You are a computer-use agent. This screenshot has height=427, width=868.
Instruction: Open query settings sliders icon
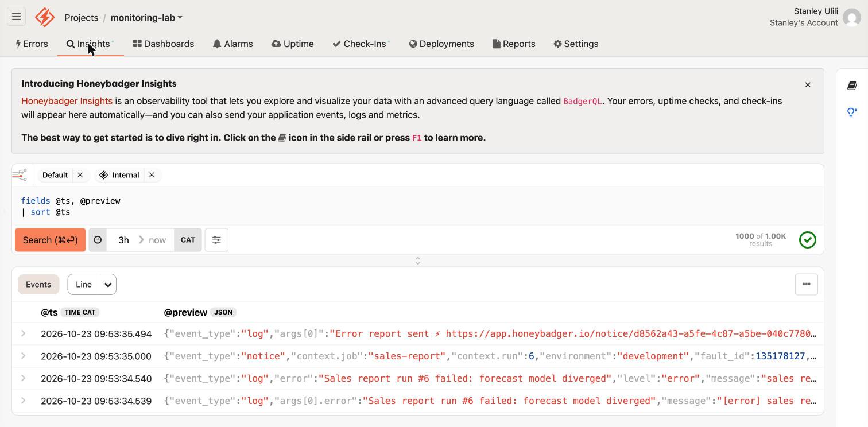click(216, 240)
